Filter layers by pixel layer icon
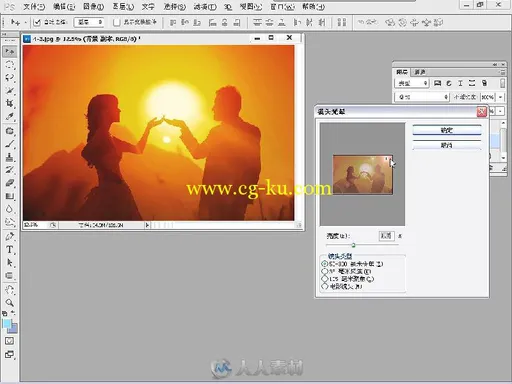 [437, 83]
